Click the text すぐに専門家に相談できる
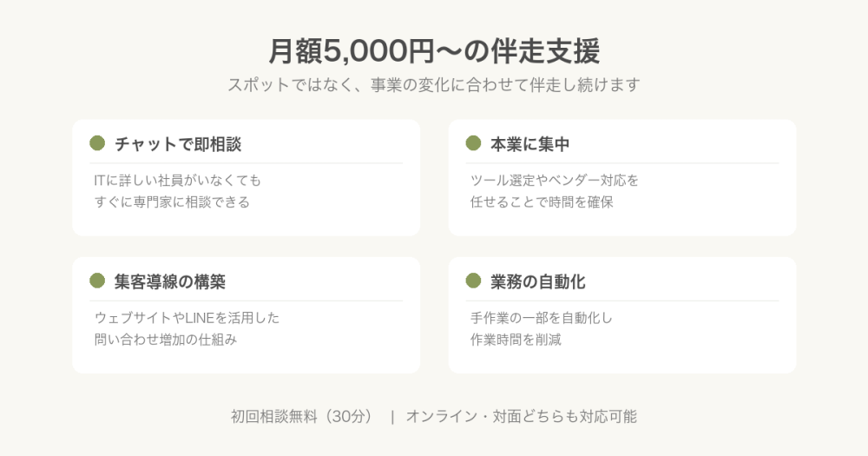 pos(172,202)
